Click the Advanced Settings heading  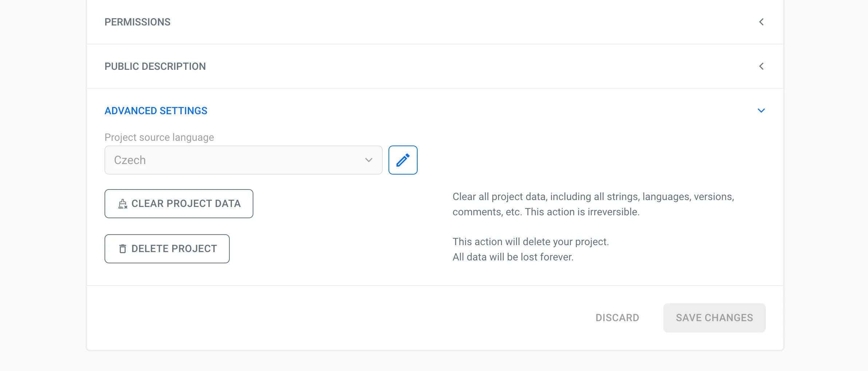pos(155,111)
